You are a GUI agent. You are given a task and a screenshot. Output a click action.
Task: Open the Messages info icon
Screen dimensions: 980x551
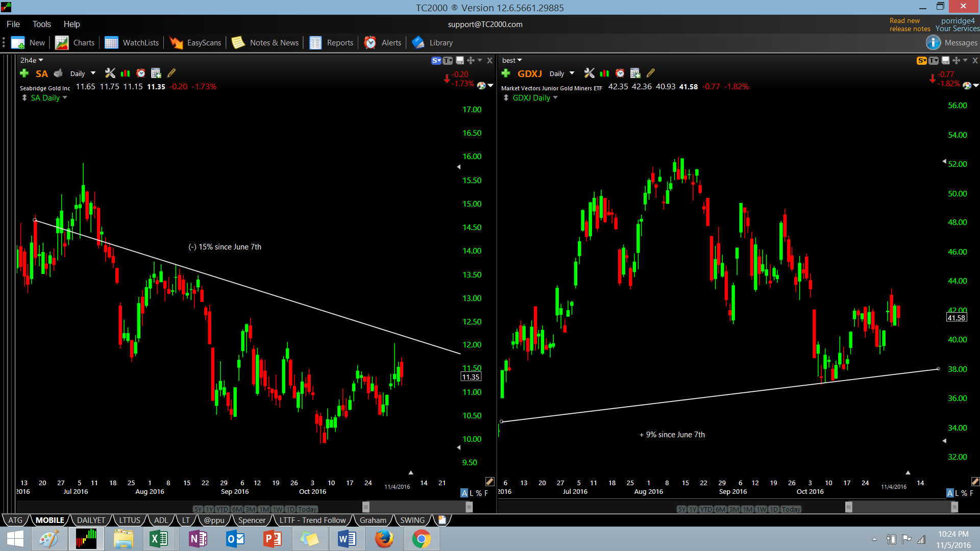933,43
